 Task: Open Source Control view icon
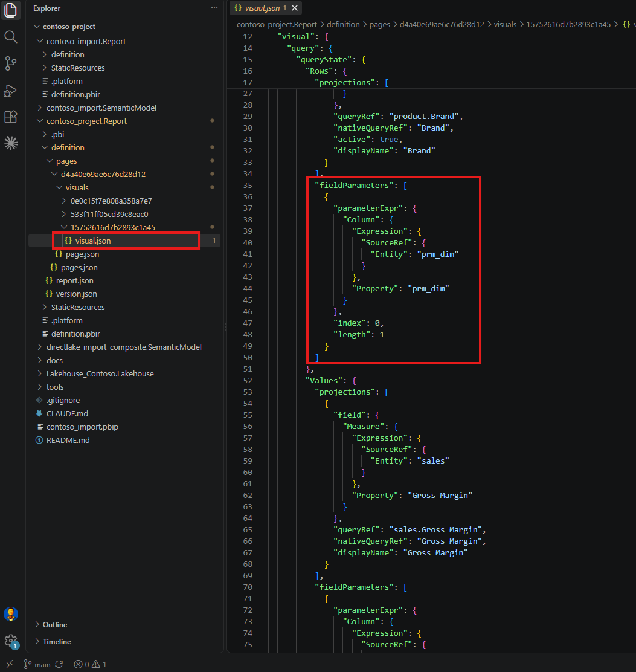[x=11, y=63]
